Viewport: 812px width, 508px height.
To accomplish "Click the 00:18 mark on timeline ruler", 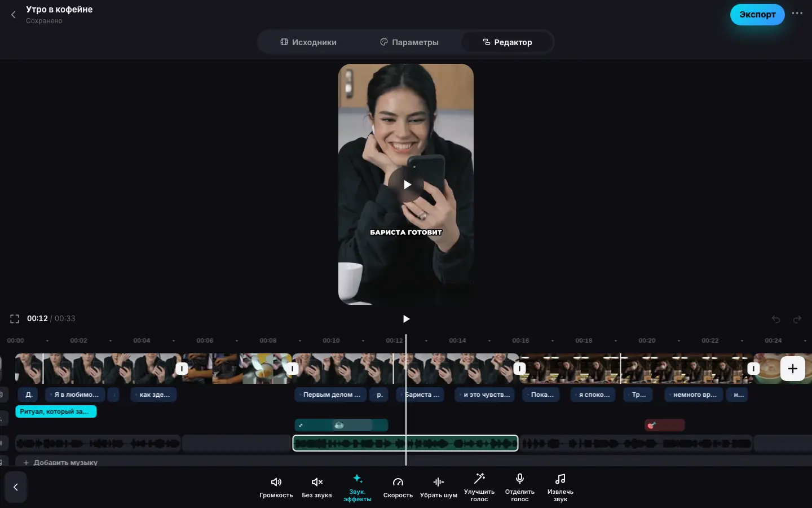I will (x=584, y=340).
